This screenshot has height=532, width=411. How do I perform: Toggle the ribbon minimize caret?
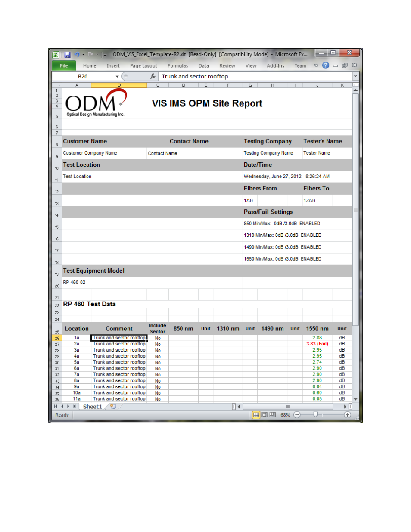point(316,65)
